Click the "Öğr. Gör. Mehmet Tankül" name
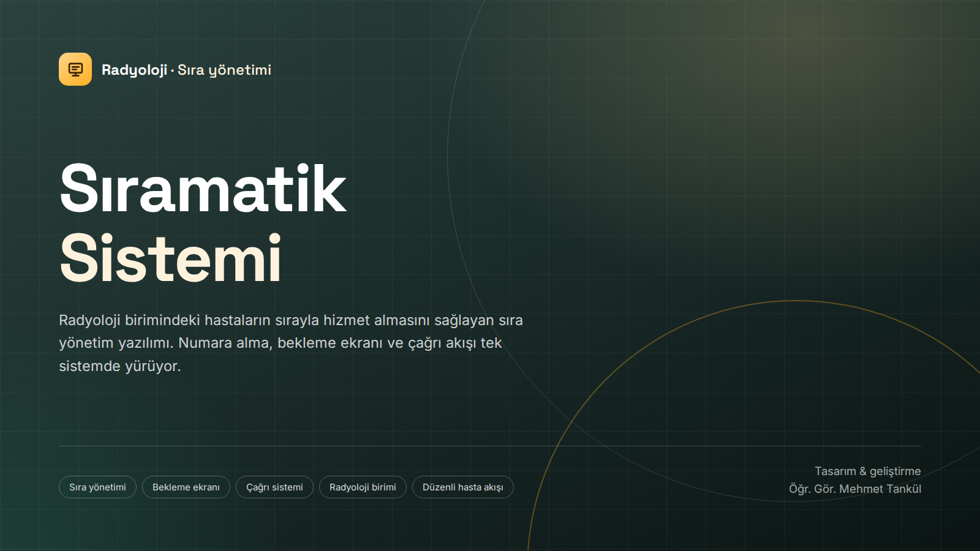 (x=855, y=489)
